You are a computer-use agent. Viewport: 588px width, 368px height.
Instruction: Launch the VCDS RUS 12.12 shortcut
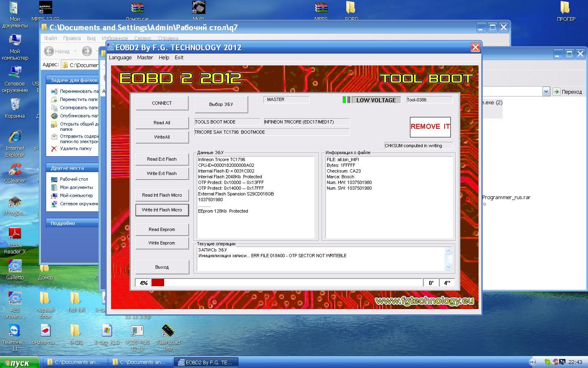pos(137,337)
